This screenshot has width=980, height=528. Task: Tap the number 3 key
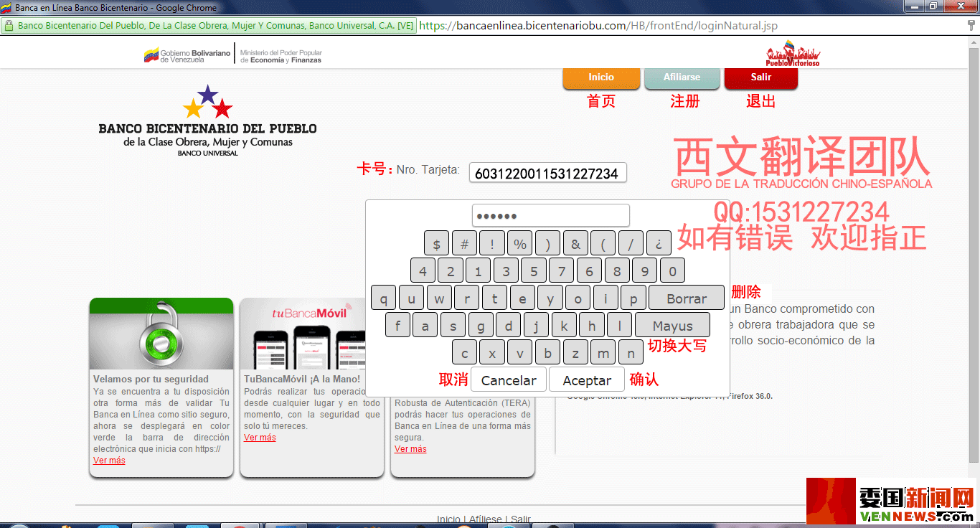click(x=506, y=270)
